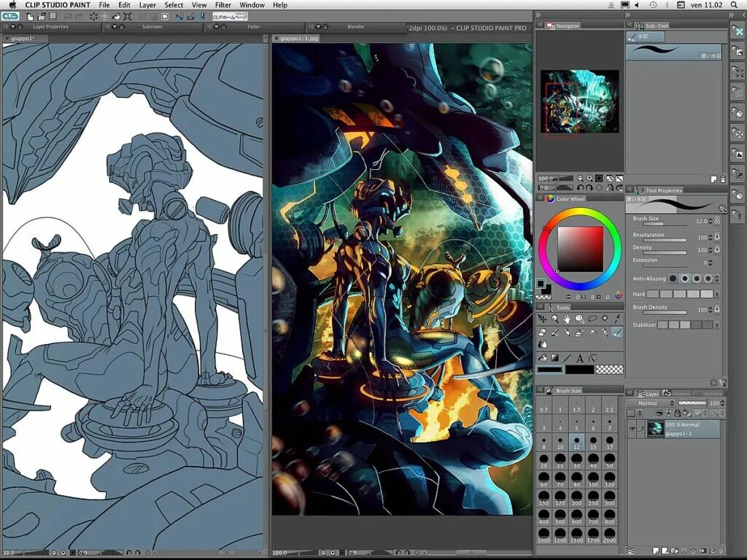This screenshot has height=560, width=747.
Task: Open the Filter menu
Action: (223, 5)
